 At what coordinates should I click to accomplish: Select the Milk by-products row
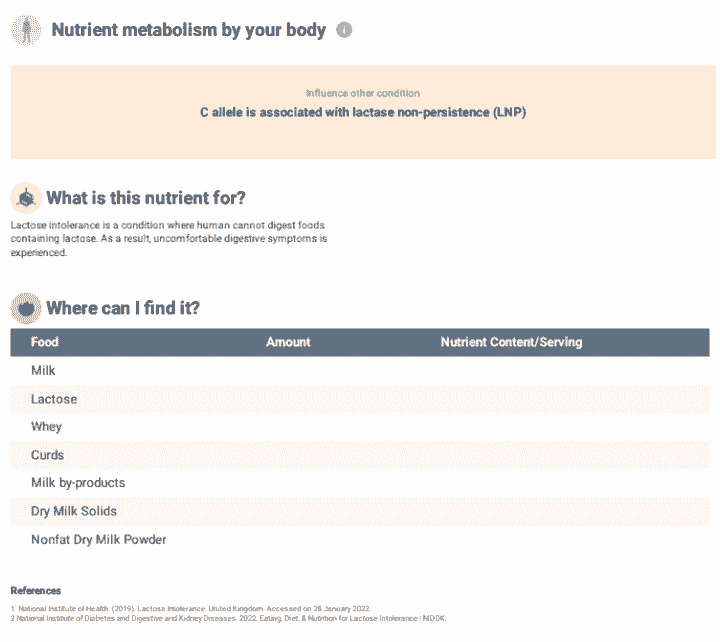(78, 483)
